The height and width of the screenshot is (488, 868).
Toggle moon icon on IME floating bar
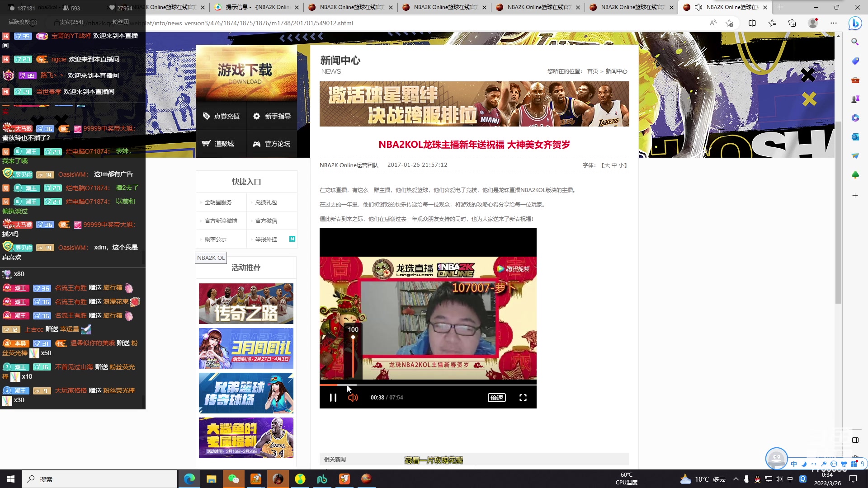(804, 464)
